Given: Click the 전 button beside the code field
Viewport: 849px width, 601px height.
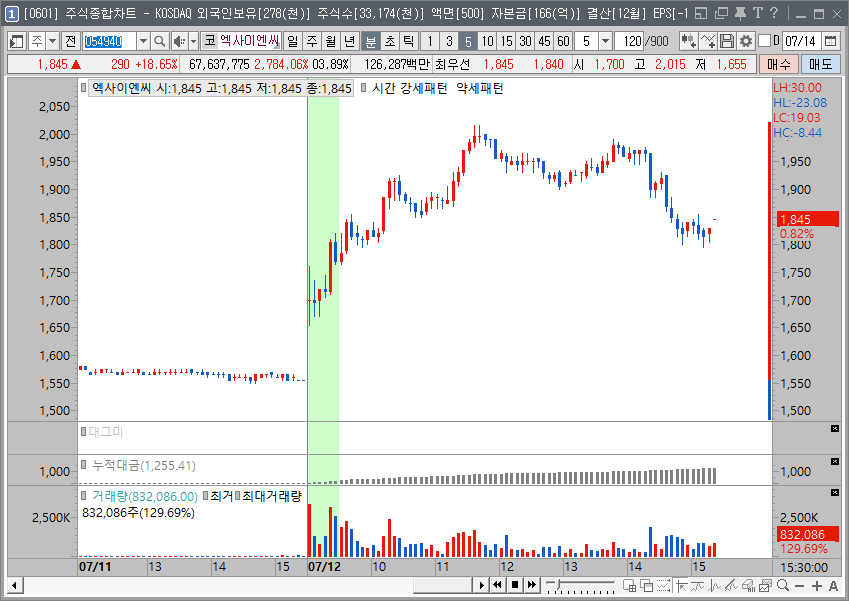Looking at the screenshot, I should (x=70, y=41).
